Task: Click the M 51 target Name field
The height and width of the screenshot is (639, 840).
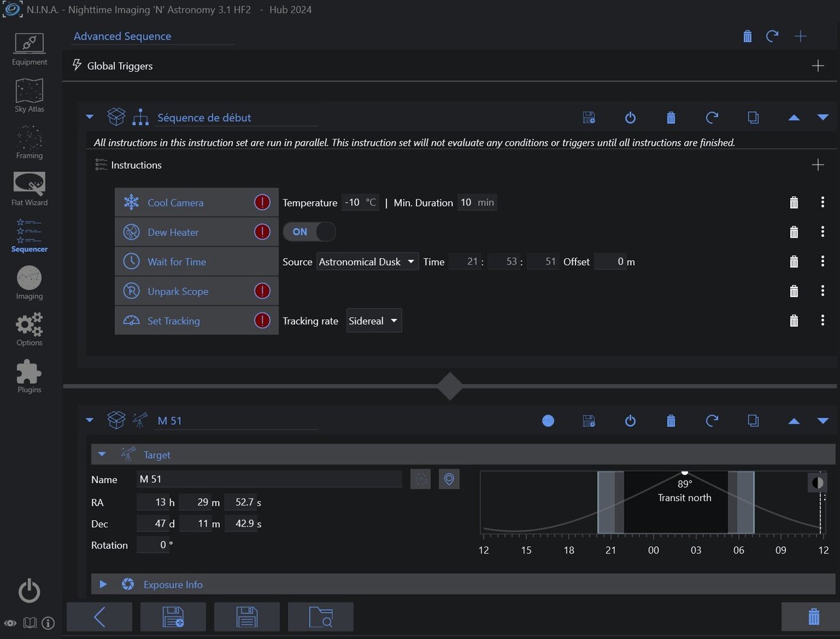Action: coord(270,479)
